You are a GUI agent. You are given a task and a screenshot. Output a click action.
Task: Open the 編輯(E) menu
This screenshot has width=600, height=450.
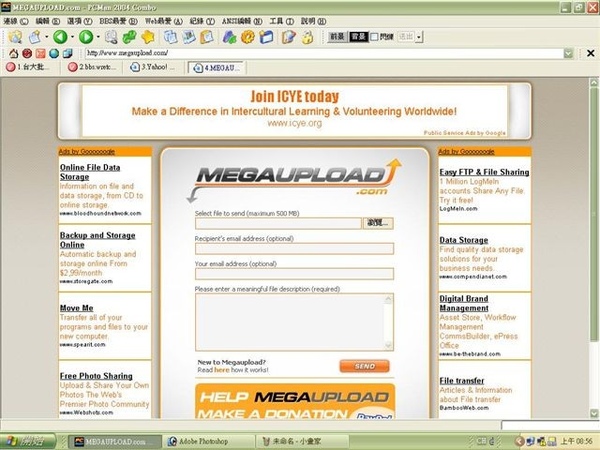click(x=48, y=21)
